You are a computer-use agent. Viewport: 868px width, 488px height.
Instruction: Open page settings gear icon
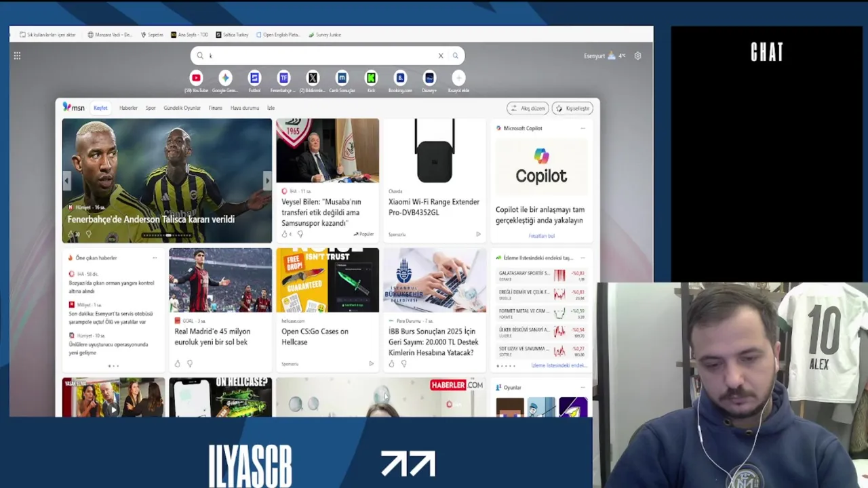click(x=637, y=56)
